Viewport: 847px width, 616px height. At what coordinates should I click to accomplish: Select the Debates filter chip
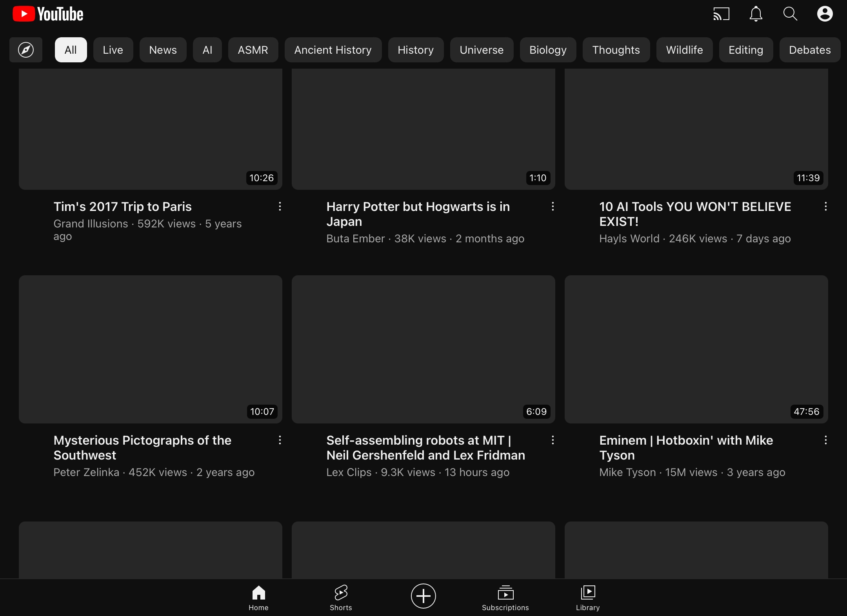[810, 50]
